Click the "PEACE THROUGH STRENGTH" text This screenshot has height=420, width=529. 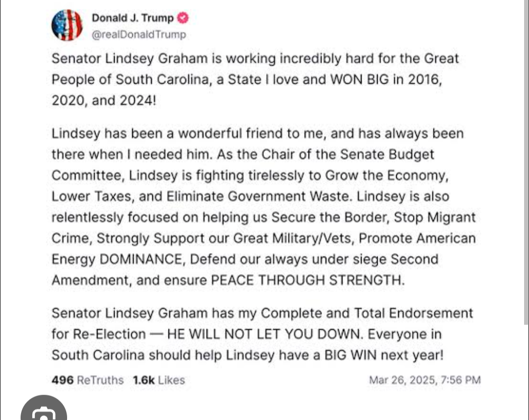click(x=308, y=280)
